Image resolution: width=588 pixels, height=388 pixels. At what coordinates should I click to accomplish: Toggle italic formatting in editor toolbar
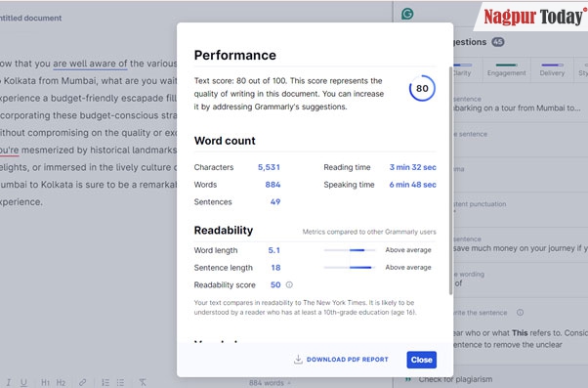coord(8,382)
